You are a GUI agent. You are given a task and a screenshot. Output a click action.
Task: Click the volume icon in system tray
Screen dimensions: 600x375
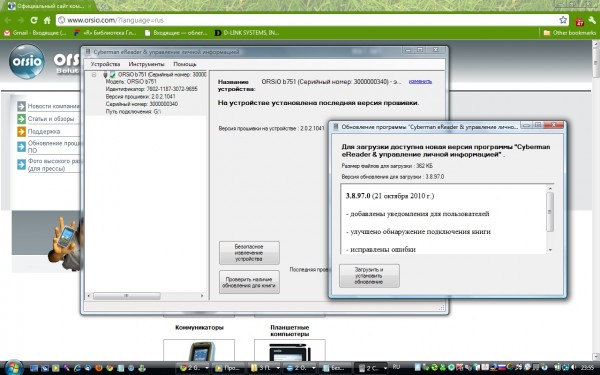click(573, 368)
